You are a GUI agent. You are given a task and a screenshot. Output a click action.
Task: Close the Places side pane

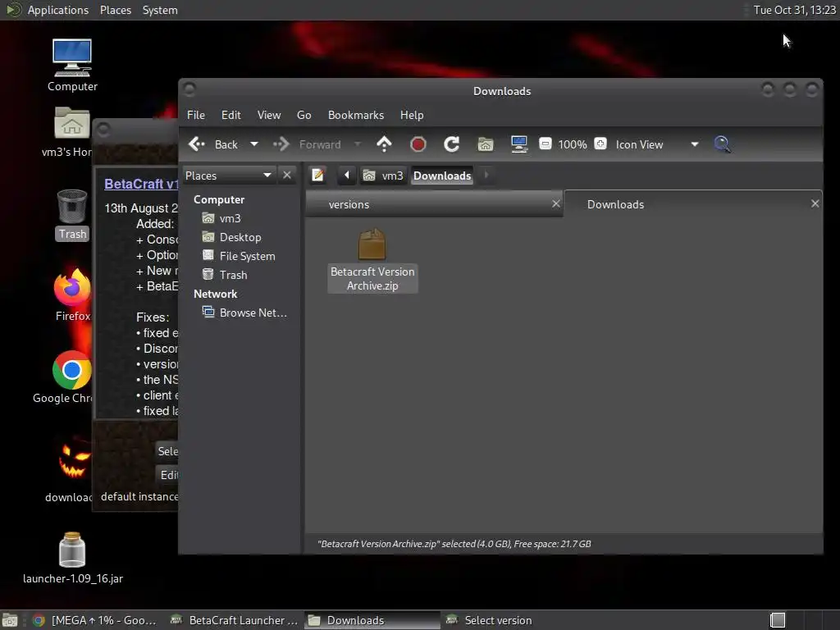coord(287,176)
